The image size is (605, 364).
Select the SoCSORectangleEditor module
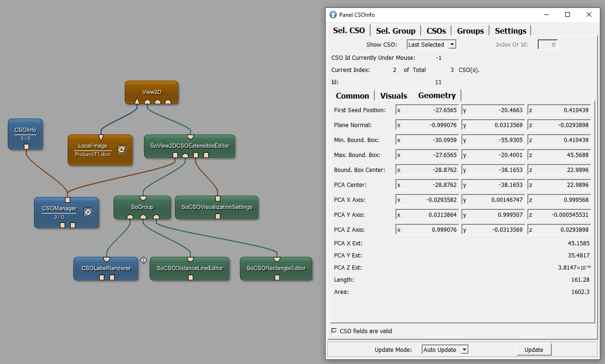point(276,268)
